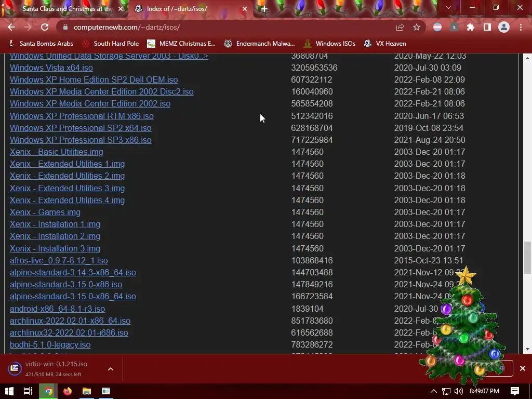The image size is (532, 399).
Task: Download archlinux-2022.02.01-x86_64.iso
Action: point(70,321)
